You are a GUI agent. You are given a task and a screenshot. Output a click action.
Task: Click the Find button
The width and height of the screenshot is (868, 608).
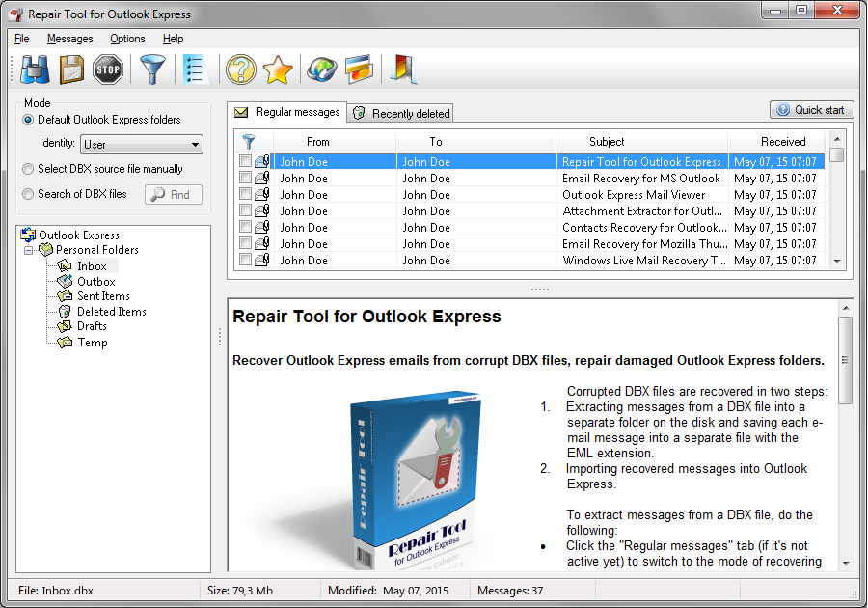click(174, 194)
